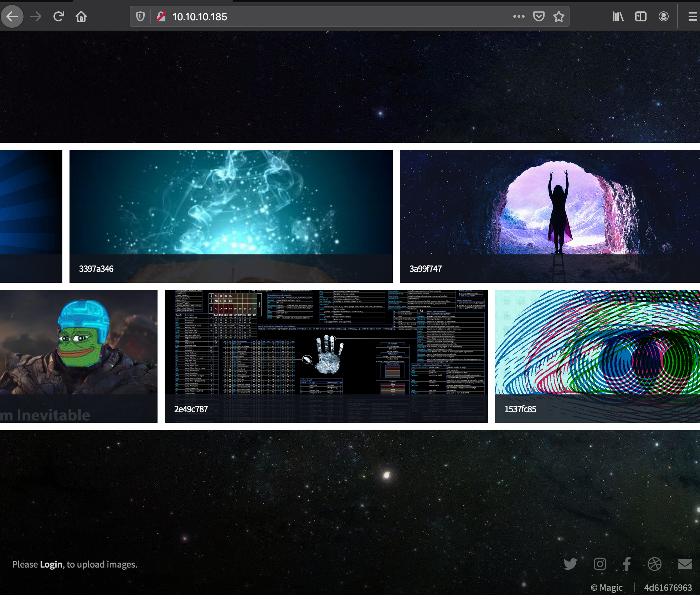Open the email envelope footer icon
The width and height of the screenshot is (700, 595).
pyautogui.click(x=685, y=564)
